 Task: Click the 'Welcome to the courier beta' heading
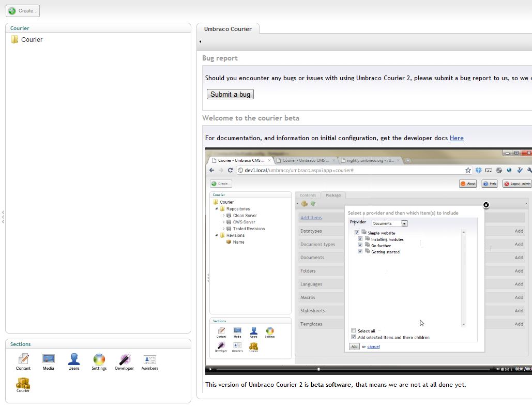click(x=251, y=118)
